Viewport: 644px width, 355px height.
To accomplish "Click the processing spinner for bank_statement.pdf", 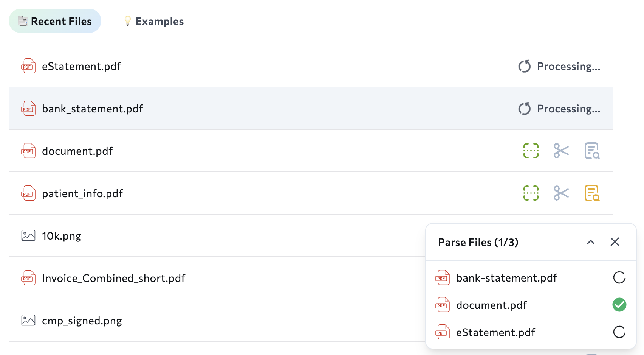I will 524,109.
